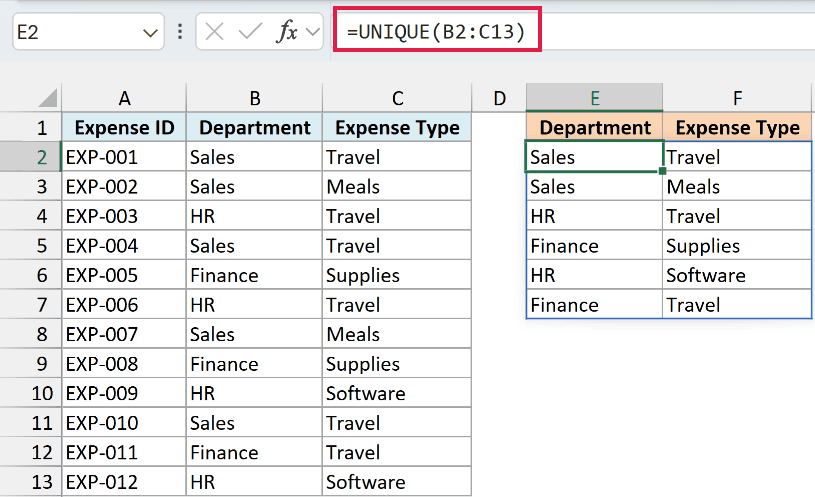Click 'Software' in the EXP-012 row
815x497 pixels.
point(397,481)
